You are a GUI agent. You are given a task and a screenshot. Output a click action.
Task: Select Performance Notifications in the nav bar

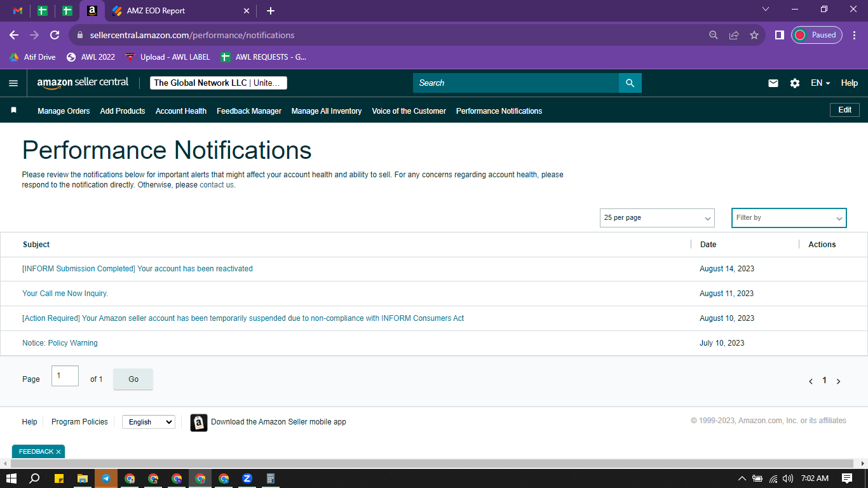click(x=499, y=111)
